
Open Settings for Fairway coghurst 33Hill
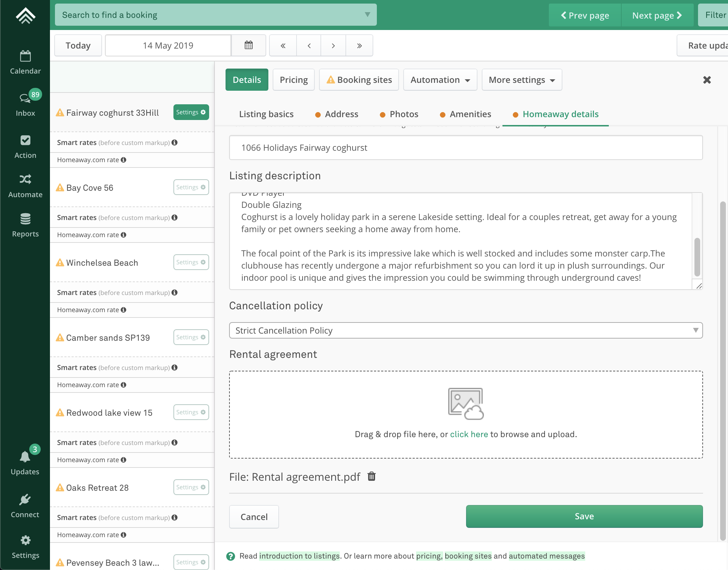tap(191, 112)
